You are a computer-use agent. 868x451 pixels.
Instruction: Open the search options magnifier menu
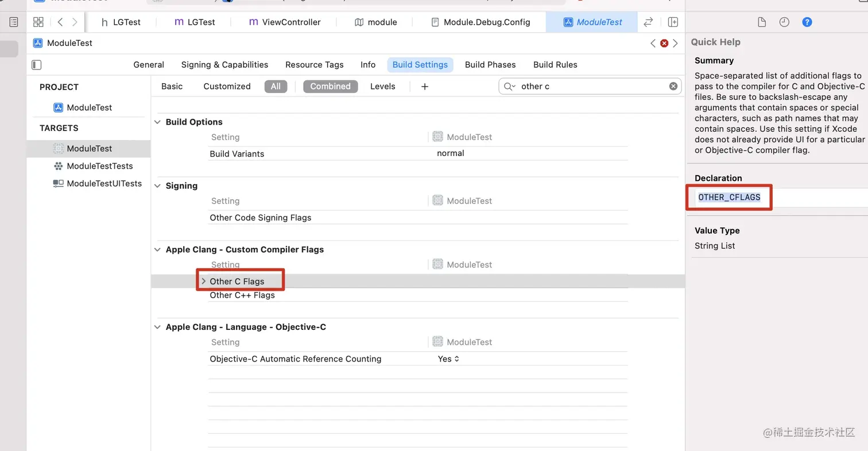click(510, 87)
